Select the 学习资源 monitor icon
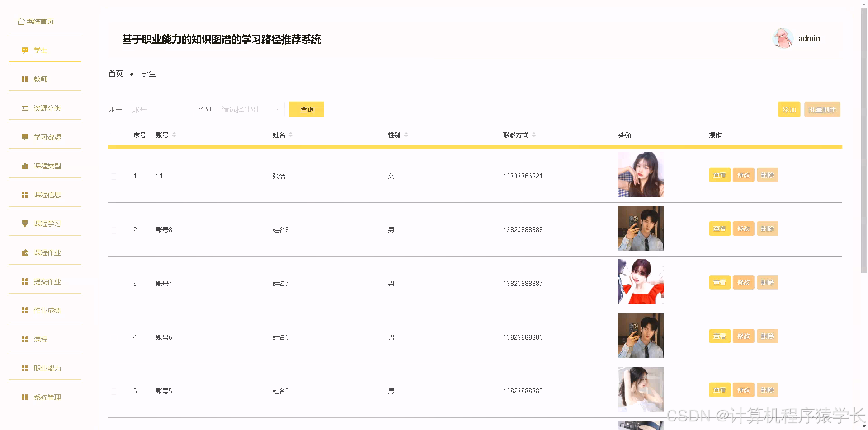 [x=24, y=136]
